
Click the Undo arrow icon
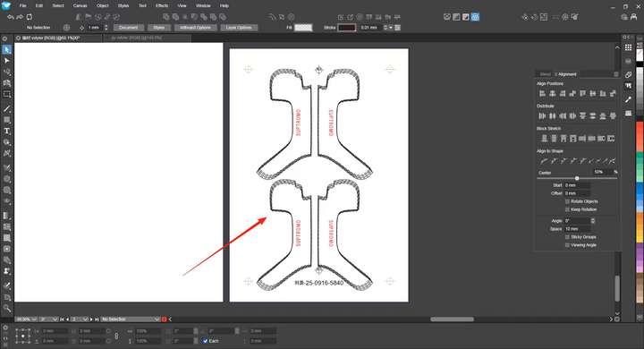(x=11, y=17)
